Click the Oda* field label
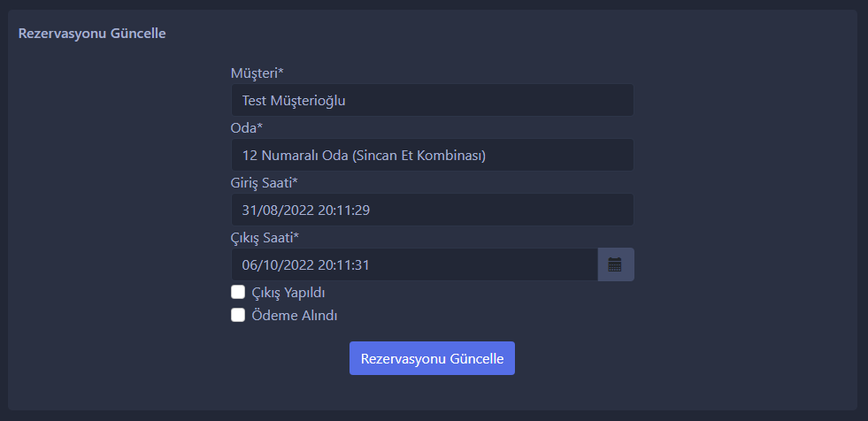The image size is (868, 421). coord(247,127)
